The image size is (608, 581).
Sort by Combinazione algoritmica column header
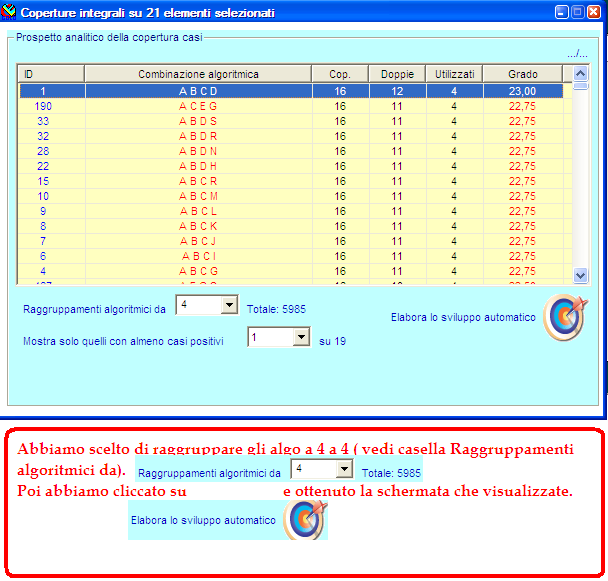[198, 74]
